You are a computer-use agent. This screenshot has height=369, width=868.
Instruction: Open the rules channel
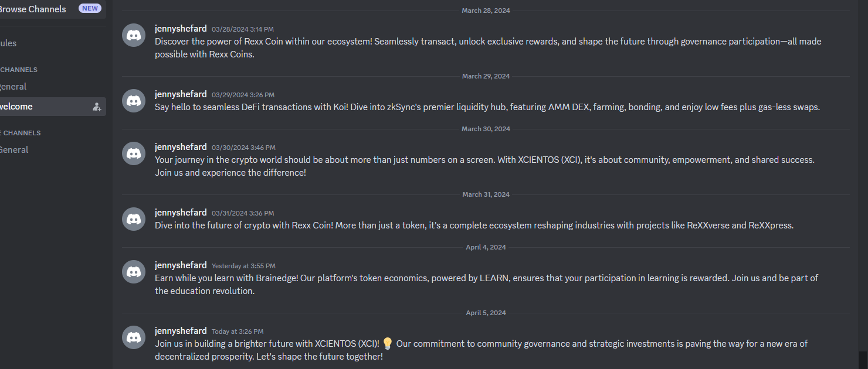[8, 43]
